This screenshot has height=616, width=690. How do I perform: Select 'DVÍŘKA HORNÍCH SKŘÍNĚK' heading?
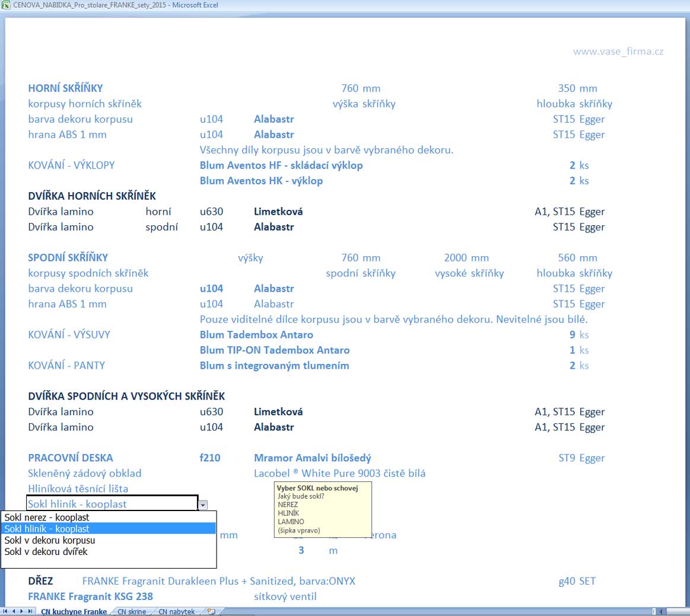point(92,196)
